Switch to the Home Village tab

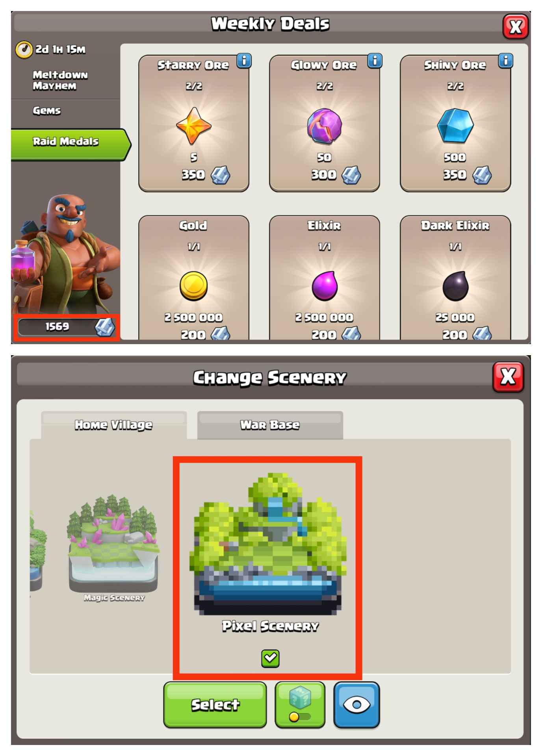point(114,425)
